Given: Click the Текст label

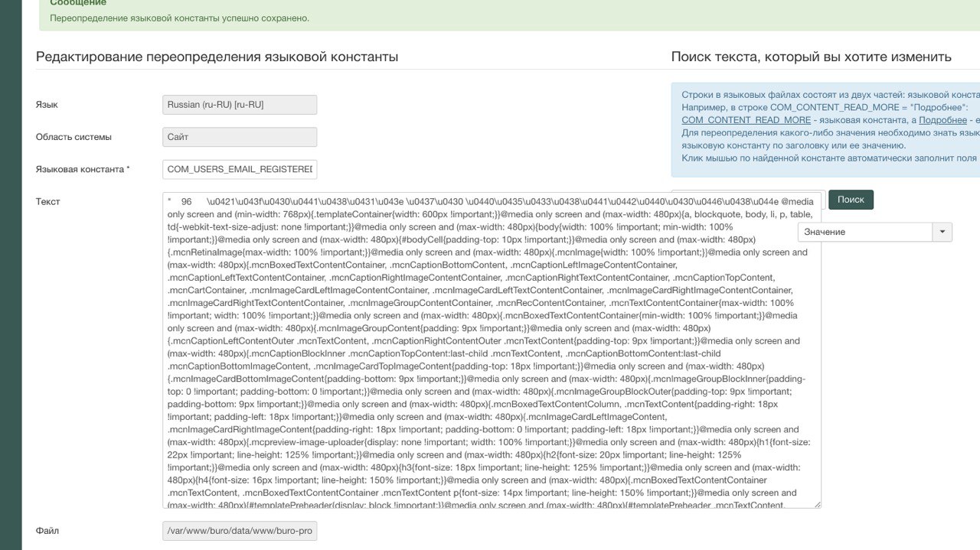Looking at the screenshot, I should pos(47,201).
